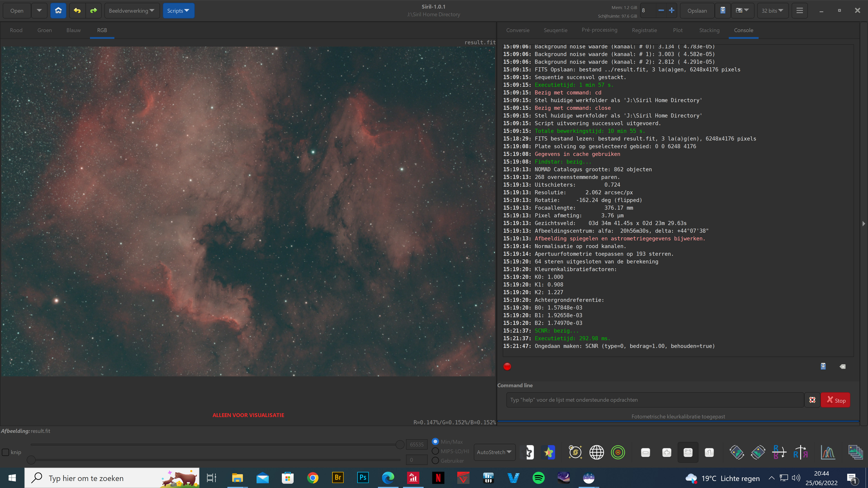Open the histogram transformation tool
Viewport: 868px width, 488px height.
click(828, 452)
